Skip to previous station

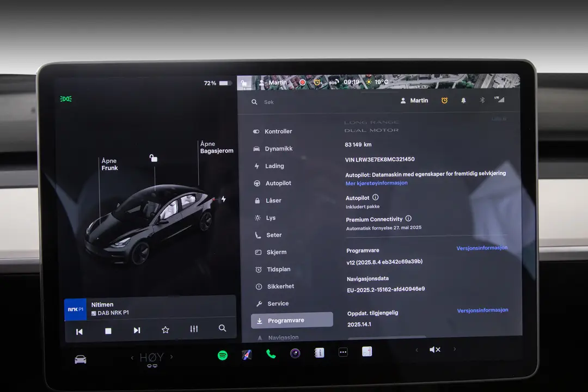[79, 332]
